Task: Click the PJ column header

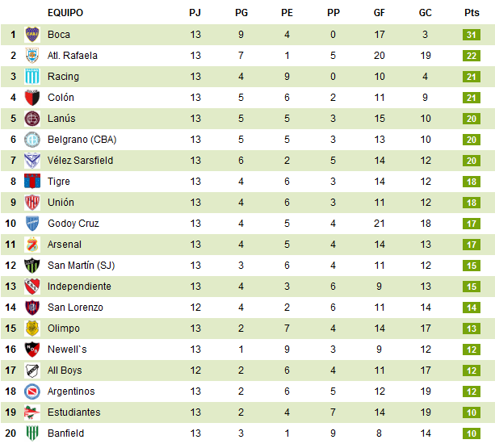Action: pyautogui.click(x=195, y=13)
